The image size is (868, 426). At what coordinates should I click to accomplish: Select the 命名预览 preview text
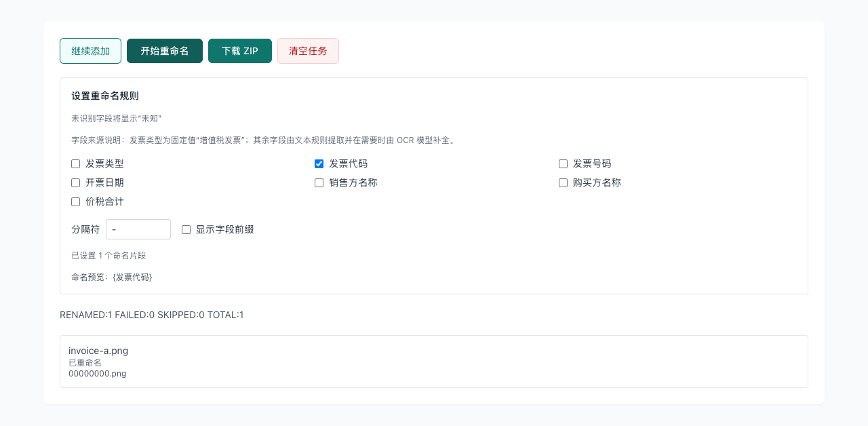[x=111, y=277]
